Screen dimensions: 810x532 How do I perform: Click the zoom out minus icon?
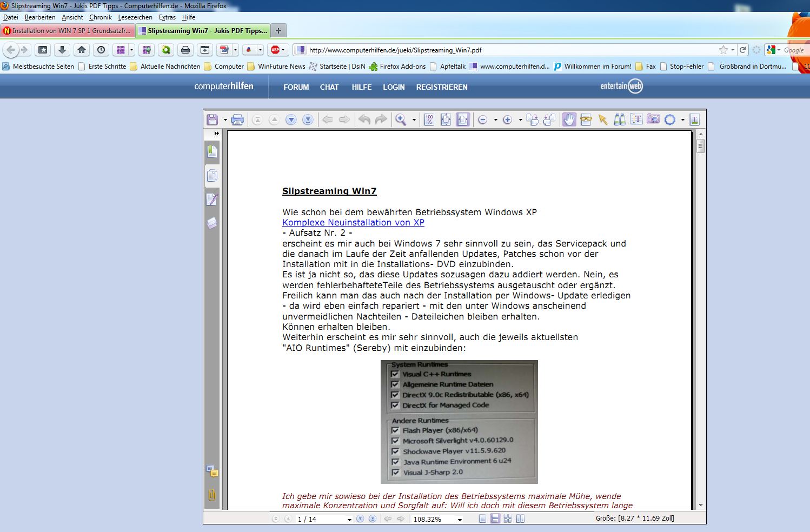tap(483, 119)
